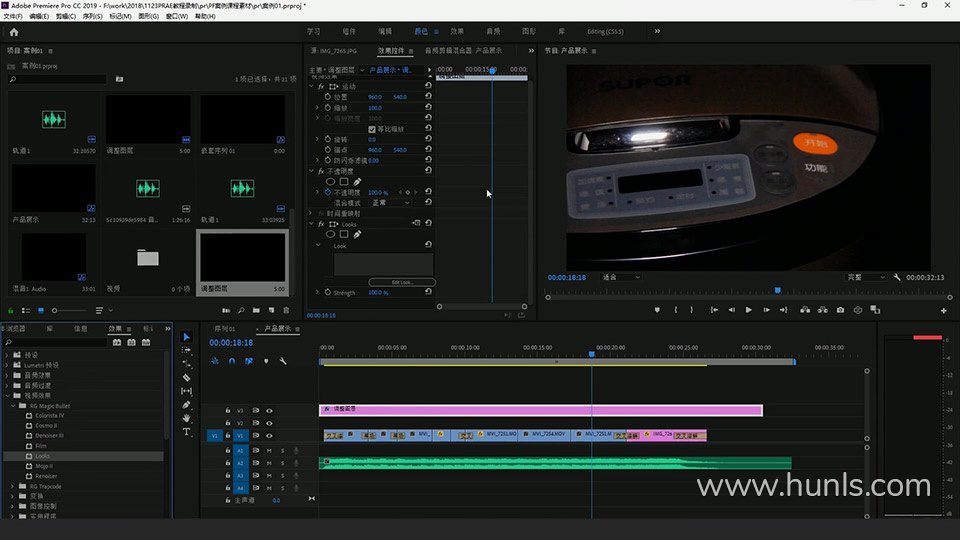Toggle timeline snapping magnet icon

pos(232,361)
